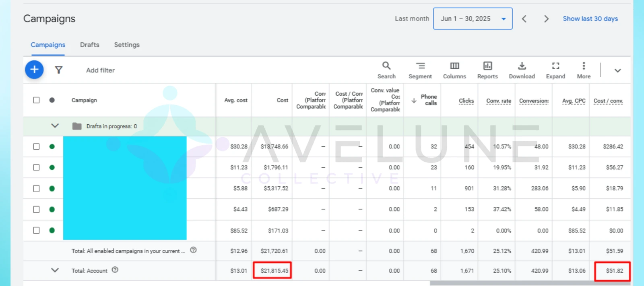
Task: Click green status dot for $5,317.52 row
Action: (x=52, y=188)
